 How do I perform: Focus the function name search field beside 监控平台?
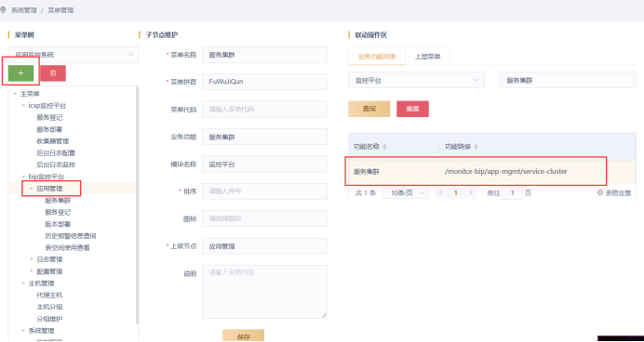567,80
